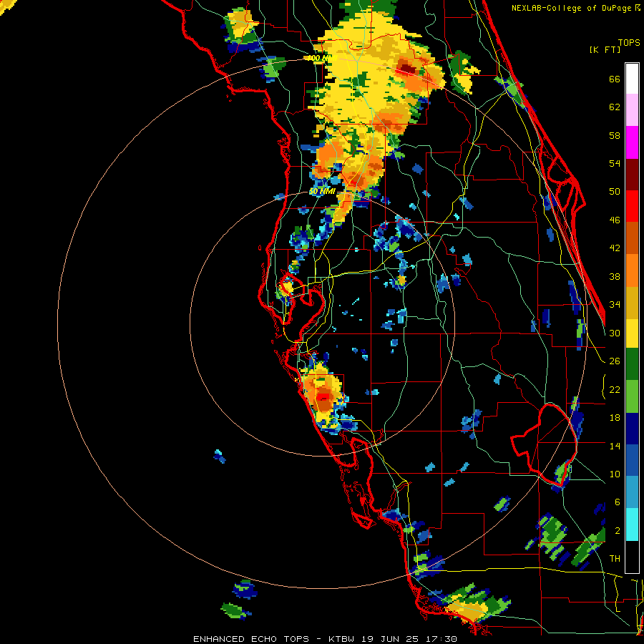The width and height of the screenshot is (644, 644).
Task: Click the magenta legend swatch
Action: pyautogui.click(x=632, y=142)
